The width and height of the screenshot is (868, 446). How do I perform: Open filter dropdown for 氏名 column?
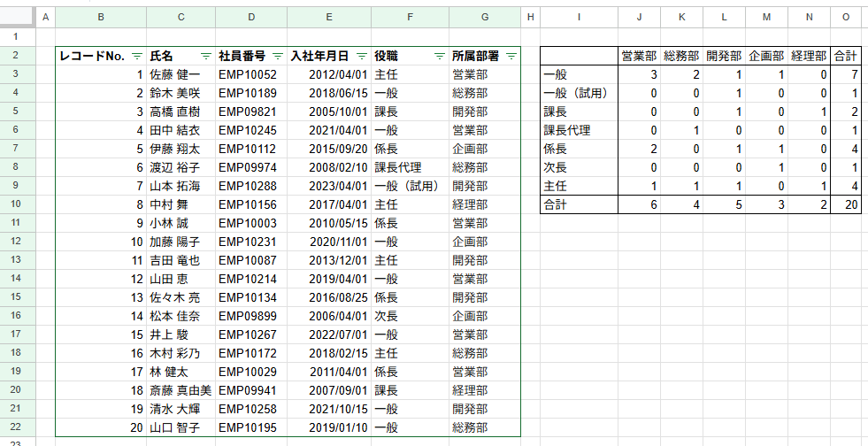[206, 56]
